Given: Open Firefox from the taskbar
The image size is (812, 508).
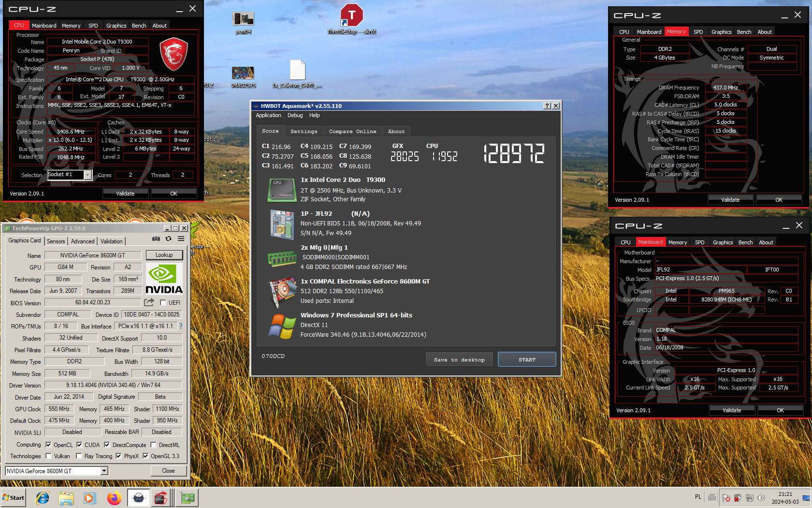Looking at the screenshot, I should (x=114, y=498).
